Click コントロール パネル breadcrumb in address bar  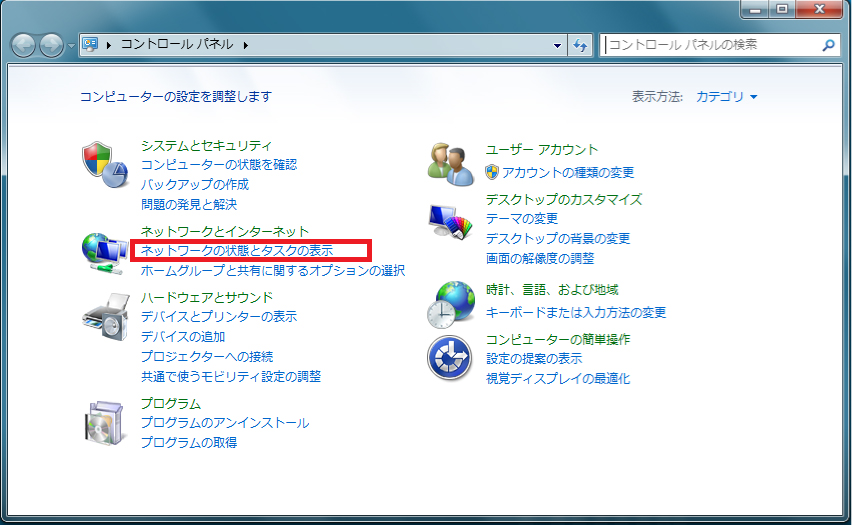pos(177,45)
